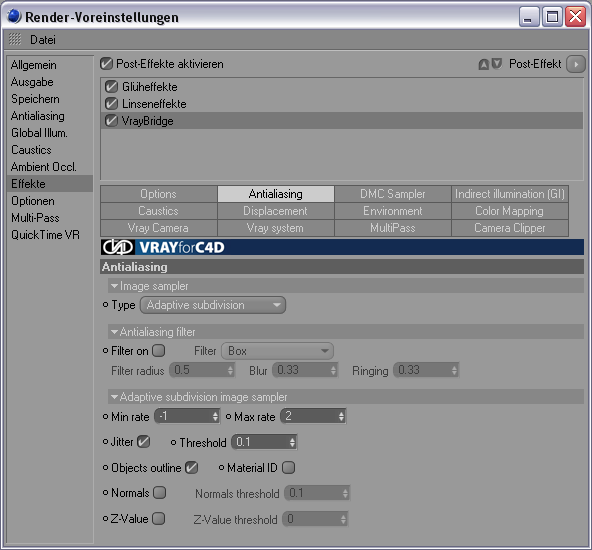This screenshot has width=592, height=550.
Task: Switch to the DMC Sampler tab
Action: (x=393, y=194)
